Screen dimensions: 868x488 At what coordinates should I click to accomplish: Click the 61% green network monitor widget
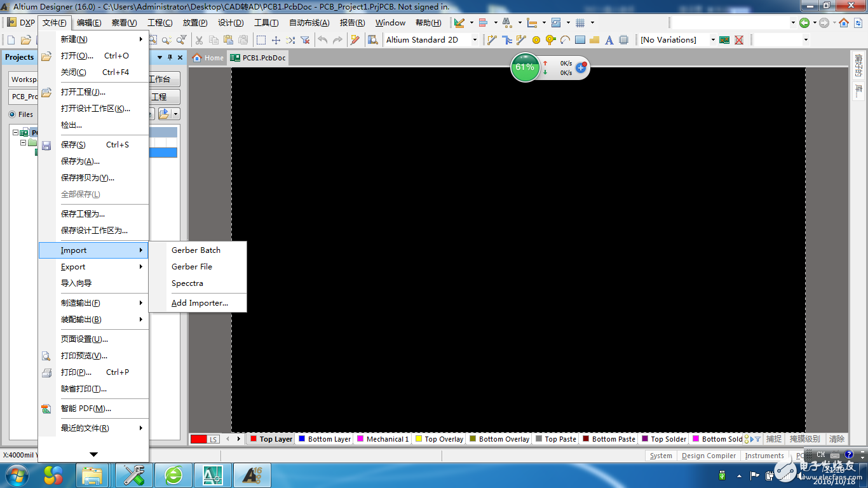pyautogui.click(x=525, y=67)
